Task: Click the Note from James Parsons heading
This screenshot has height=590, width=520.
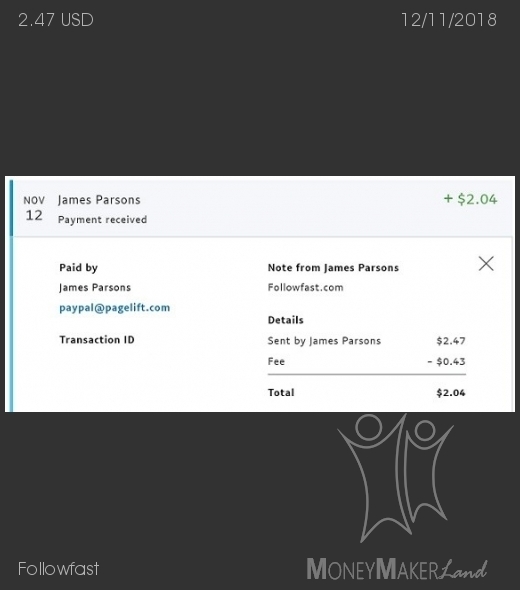Action: pyautogui.click(x=333, y=268)
